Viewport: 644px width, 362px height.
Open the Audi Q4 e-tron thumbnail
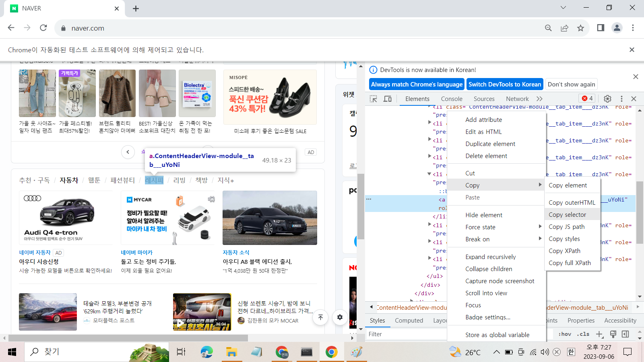pyautogui.click(x=66, y=218)
